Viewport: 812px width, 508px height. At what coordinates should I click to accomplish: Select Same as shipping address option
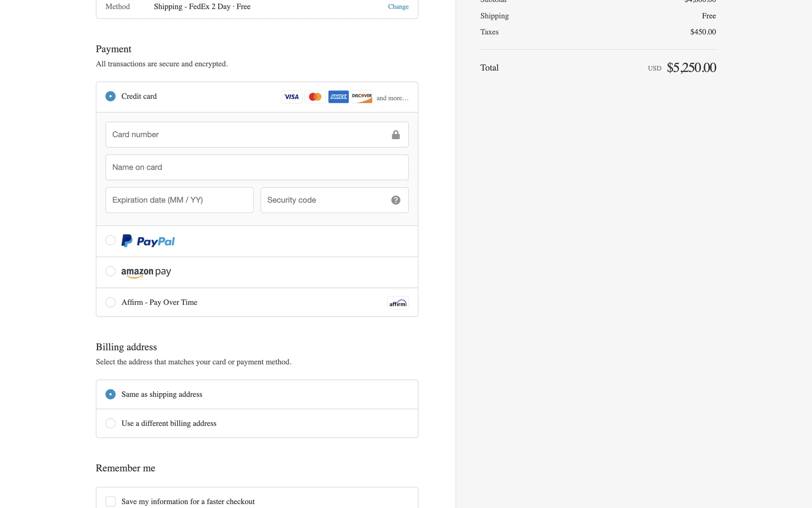(x=110, y=395)
